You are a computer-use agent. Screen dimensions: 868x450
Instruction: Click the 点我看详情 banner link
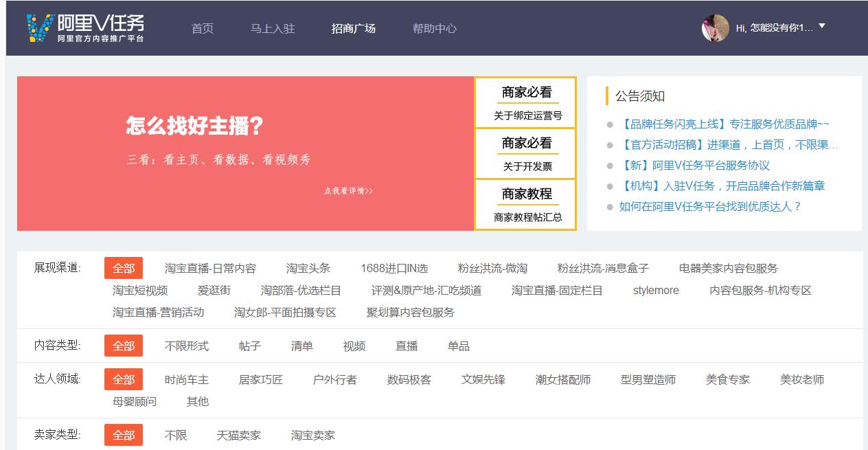click(x=348, y=191)
